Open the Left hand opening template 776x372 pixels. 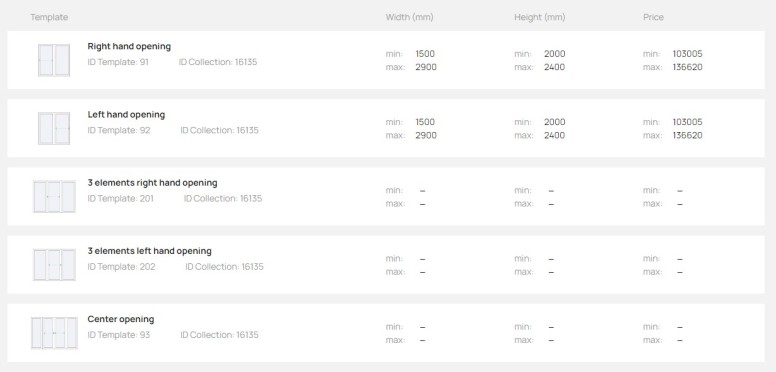tap(126, 114)
